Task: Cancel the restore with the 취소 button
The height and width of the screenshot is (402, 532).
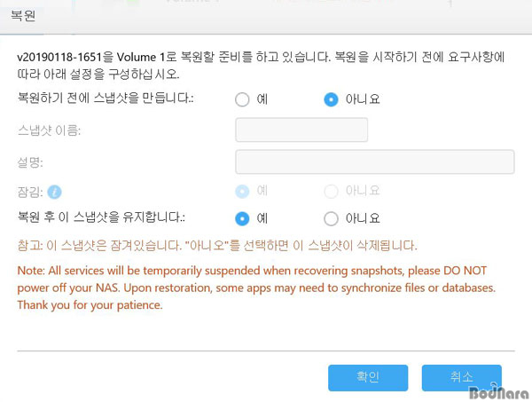Action: 461,377
